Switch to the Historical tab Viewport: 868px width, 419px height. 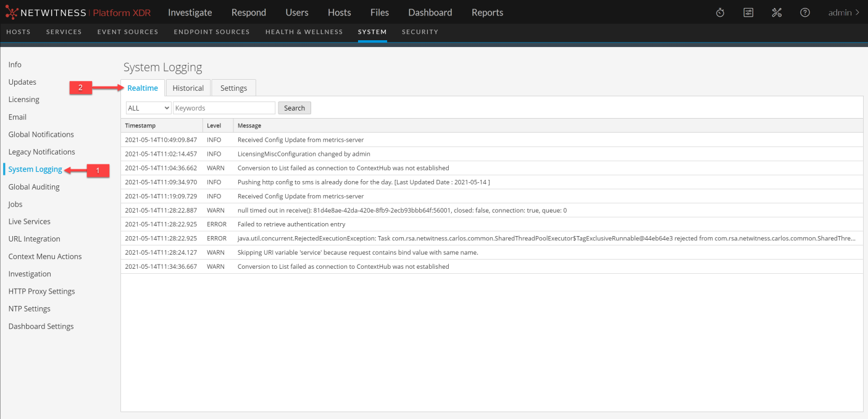pyautogui.click(x=188, y=87)
